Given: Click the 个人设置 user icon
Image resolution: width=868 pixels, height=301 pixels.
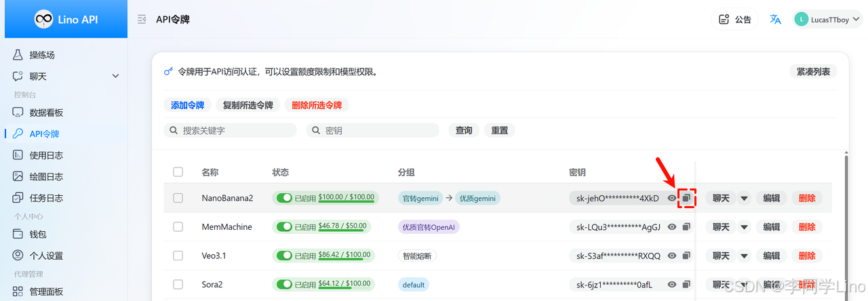Looking at the screenshot, I should tap(18, 256).
